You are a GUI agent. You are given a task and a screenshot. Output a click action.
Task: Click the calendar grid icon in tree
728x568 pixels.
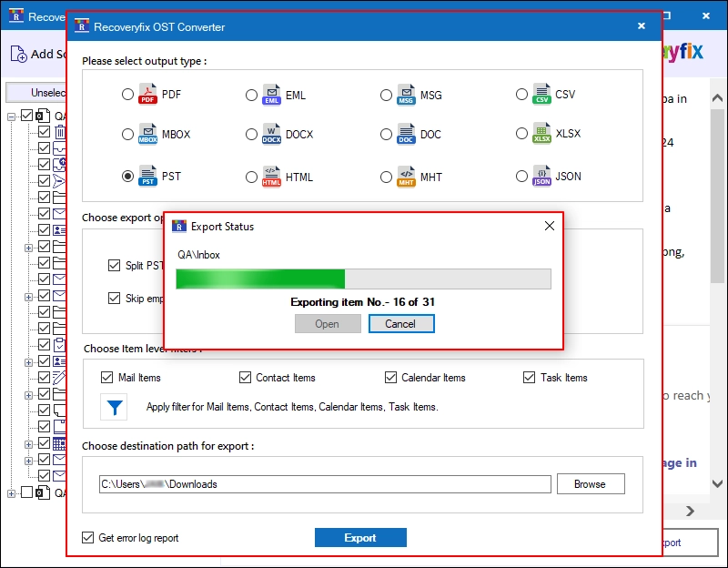coord(59,443)
